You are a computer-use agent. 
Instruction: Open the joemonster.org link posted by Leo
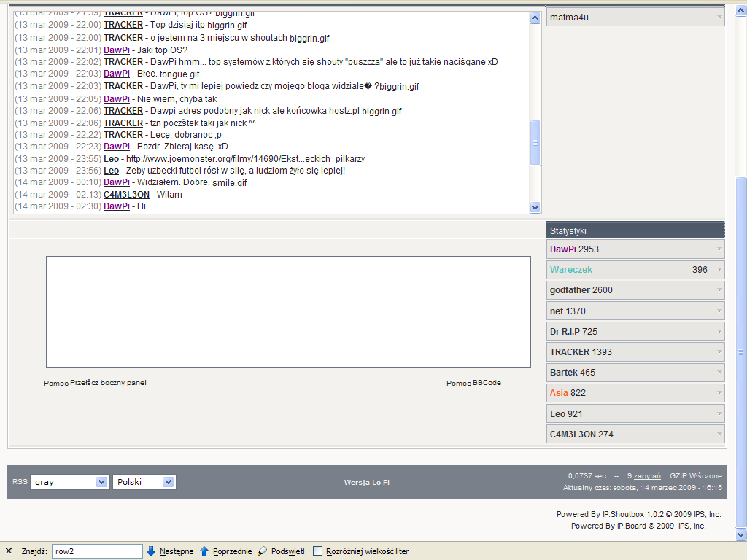(245, 159)
